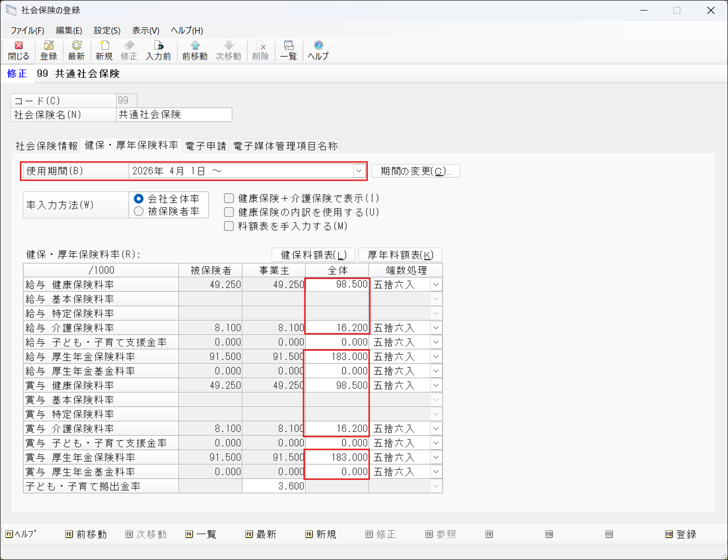The height and width of the screenshot is (560, 728).
Task: Open 端数処理 dropdown for 賞与 厚生年金保険料率
Action: point(435,457)
